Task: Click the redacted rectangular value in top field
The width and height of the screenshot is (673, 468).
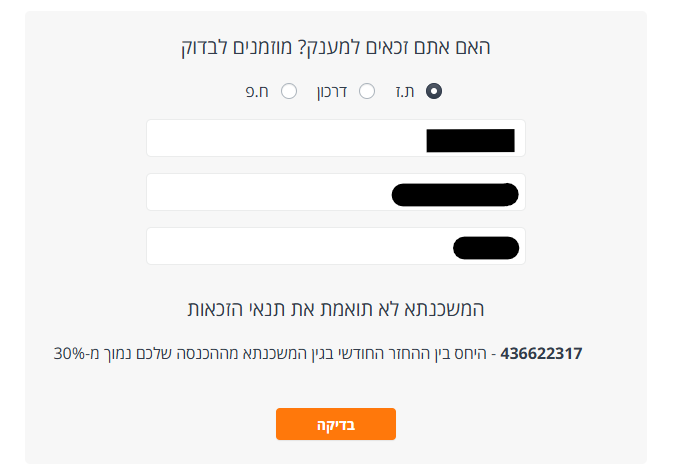Action: tap(470, 140)
